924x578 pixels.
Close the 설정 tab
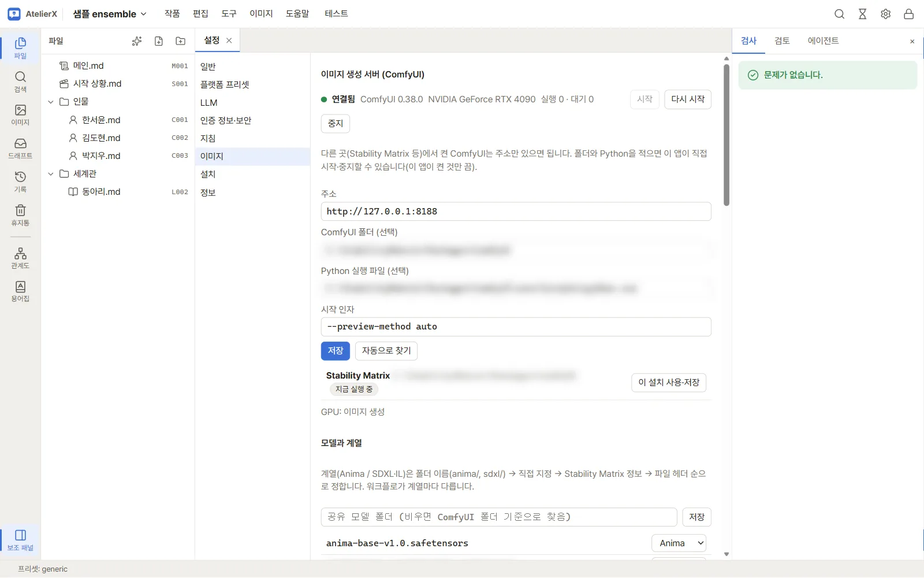229,40
